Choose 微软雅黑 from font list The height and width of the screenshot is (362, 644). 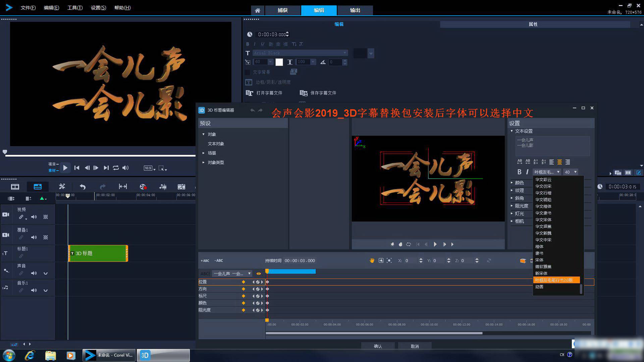click(x=543, y=267)
